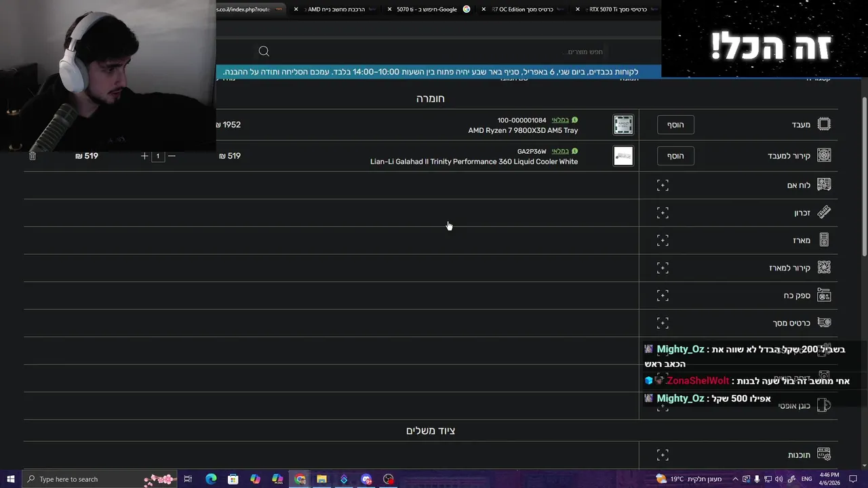The width and height of the screenshot is (868, 488).
Task: Open the Lian-Li Galahad cooler thumbnail
Action: tap(623, 156)
